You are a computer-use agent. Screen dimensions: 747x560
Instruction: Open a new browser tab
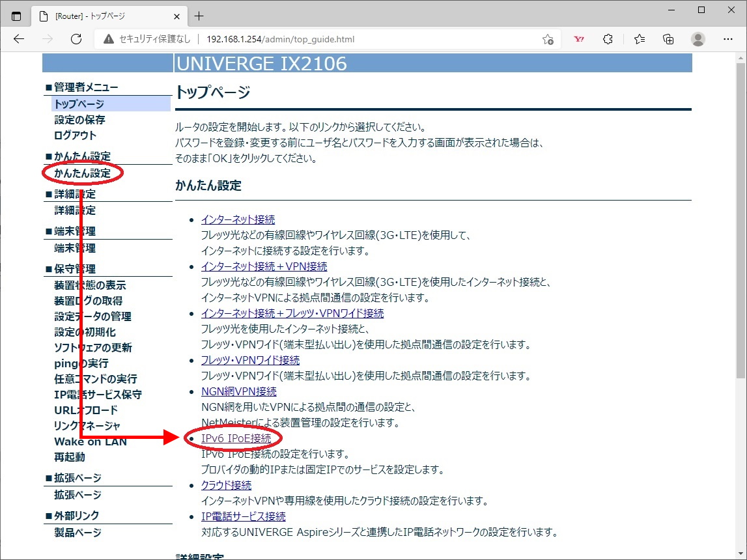[x=199, y=16]
